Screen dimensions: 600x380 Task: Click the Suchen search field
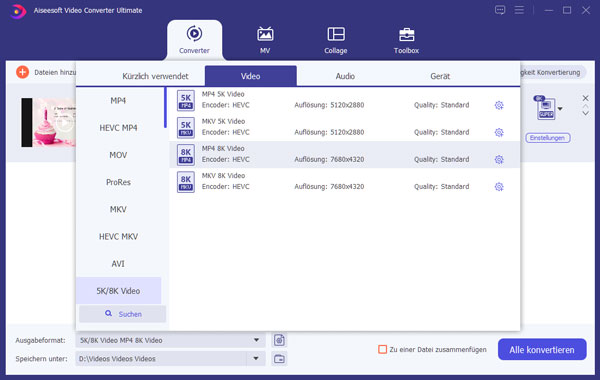pos(122,314)
